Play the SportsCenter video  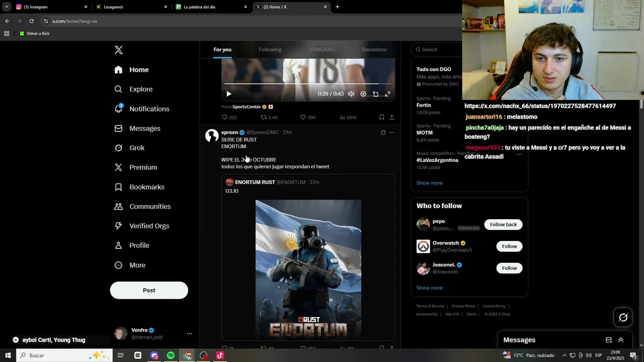coord(229,94)
